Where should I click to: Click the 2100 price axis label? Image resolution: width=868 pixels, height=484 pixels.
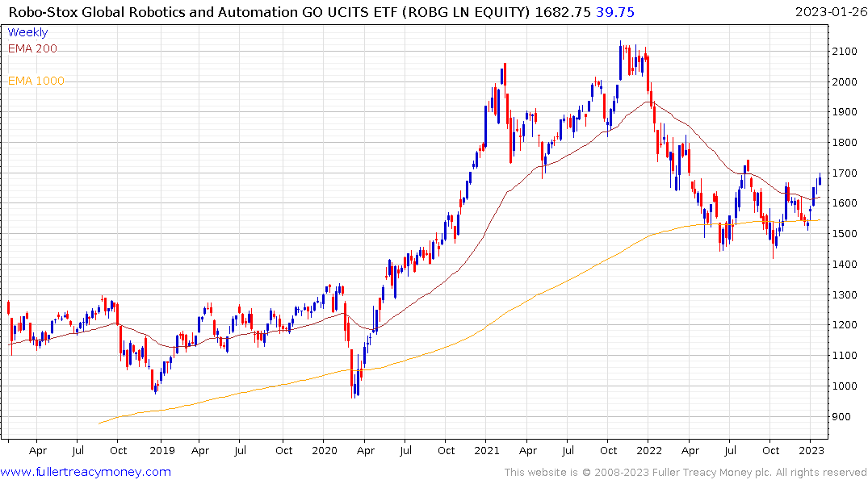(845, 52)
